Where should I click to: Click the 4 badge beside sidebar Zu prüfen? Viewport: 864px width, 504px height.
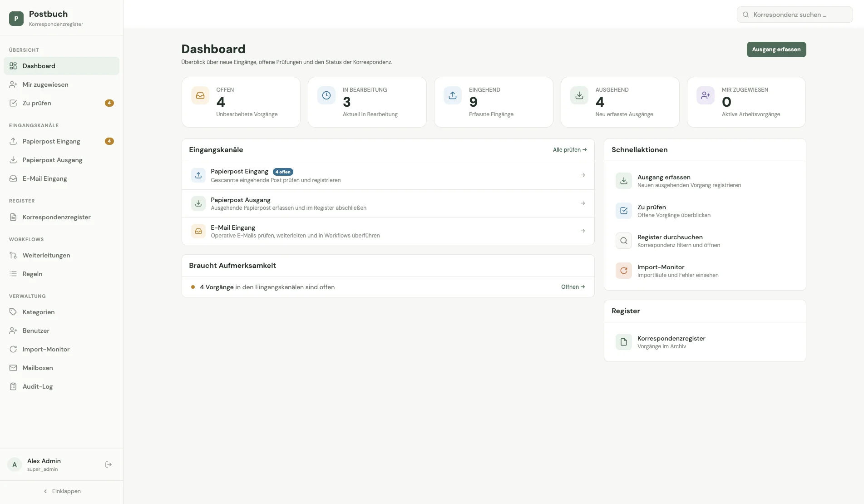coord(109,103)
